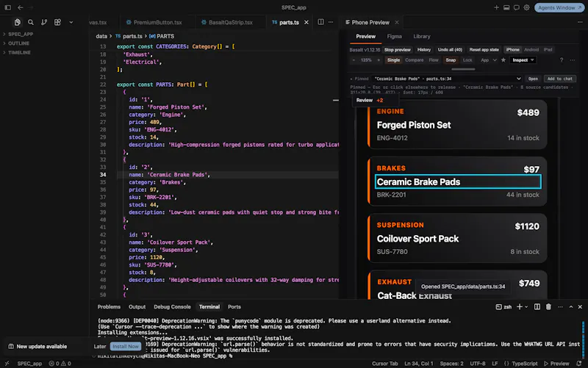
Task: Select the Preview tab in Phone Preview
Action: click(365, 36)
